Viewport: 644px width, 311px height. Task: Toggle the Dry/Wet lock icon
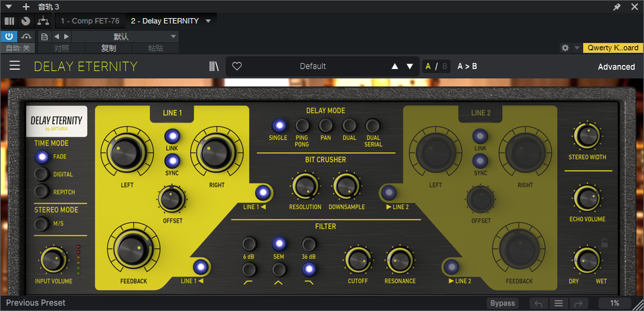(x=605, y=243)
